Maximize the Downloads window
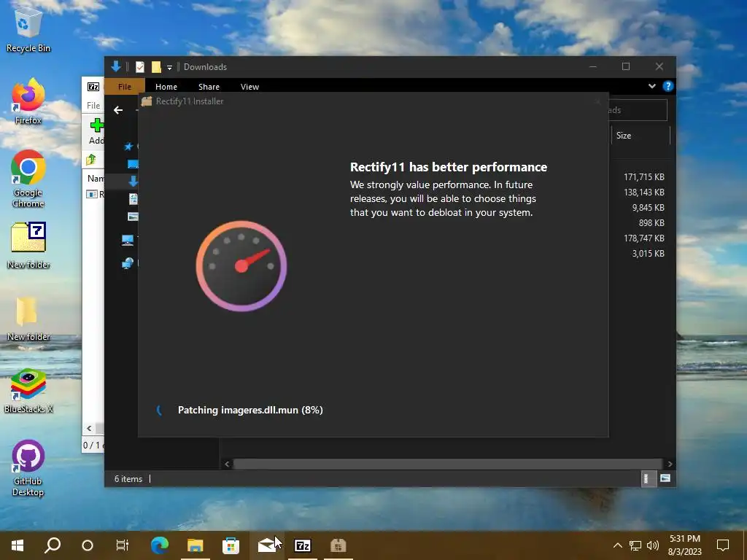Screen dimensions: 747x560 click(x=625, y=66)
